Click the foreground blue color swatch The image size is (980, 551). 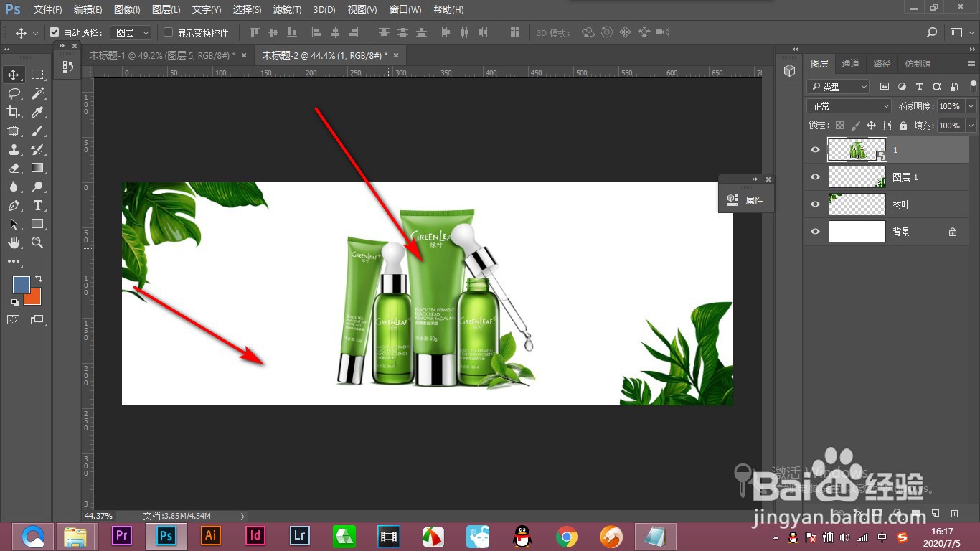pos(21,284)
